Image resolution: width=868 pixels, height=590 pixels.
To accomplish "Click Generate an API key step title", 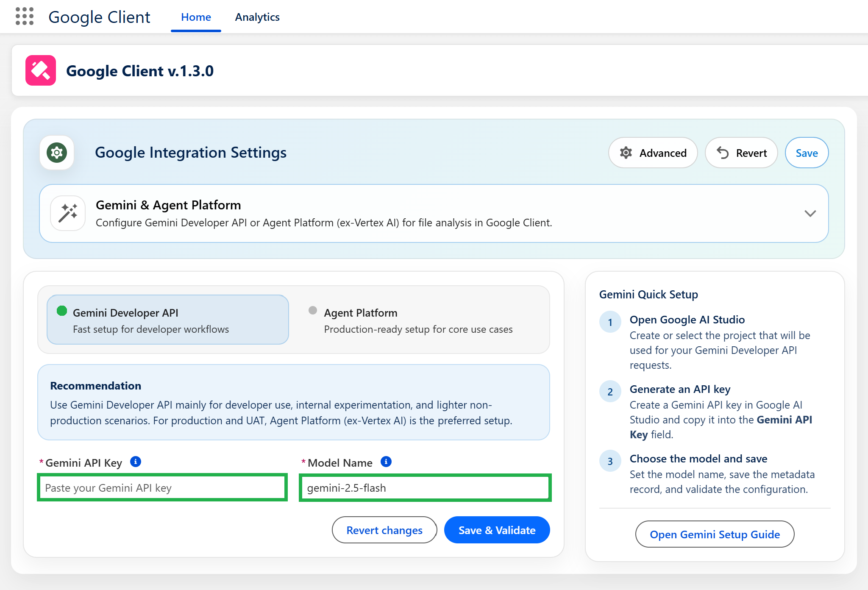I will coord(680,389).
